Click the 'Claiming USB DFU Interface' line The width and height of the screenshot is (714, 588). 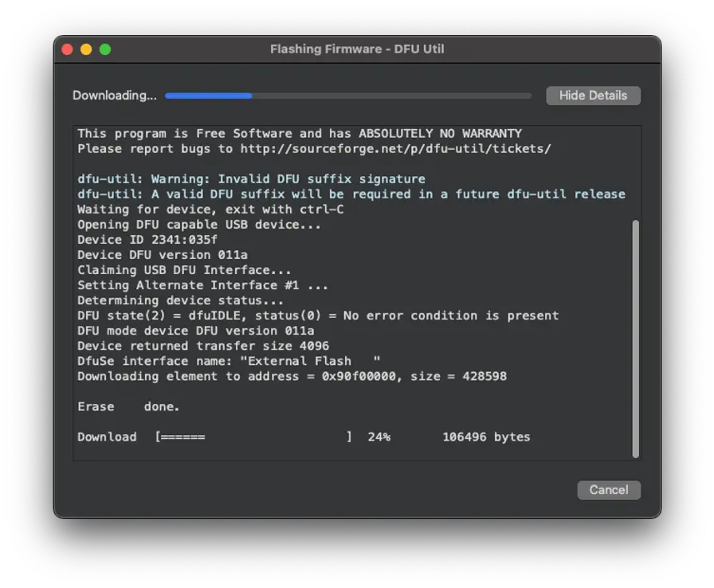click(x=184, y=270)
